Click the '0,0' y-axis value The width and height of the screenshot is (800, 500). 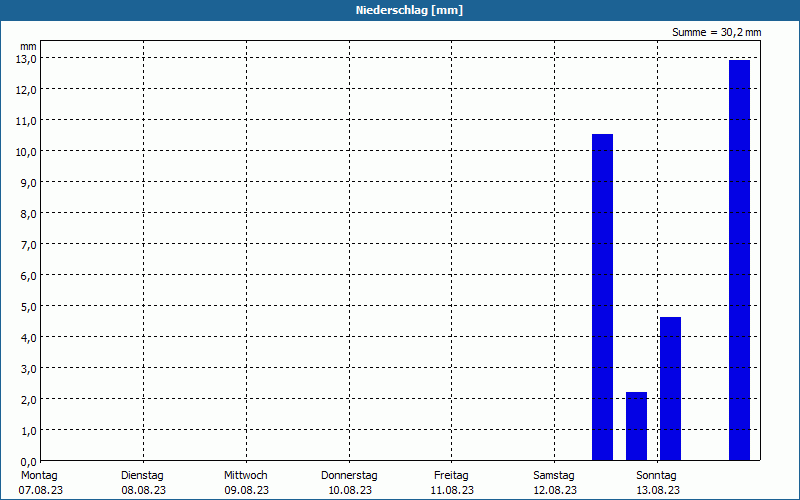tap(31, 462)
